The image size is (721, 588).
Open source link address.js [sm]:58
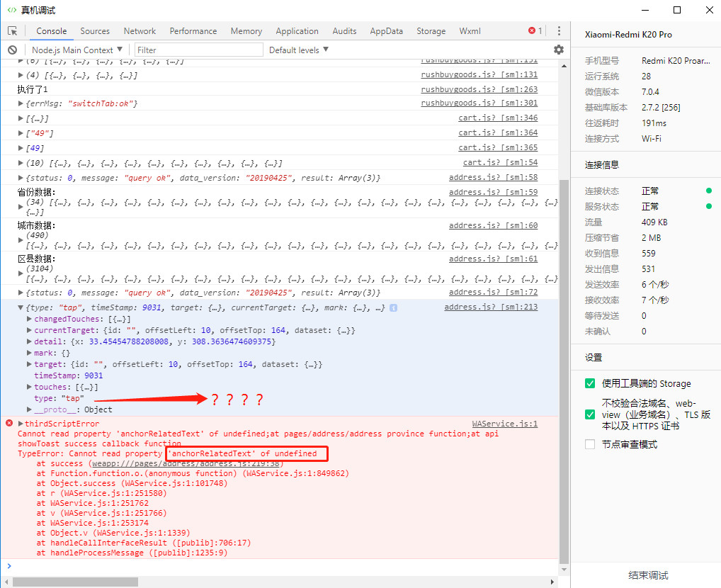(494, 177)
